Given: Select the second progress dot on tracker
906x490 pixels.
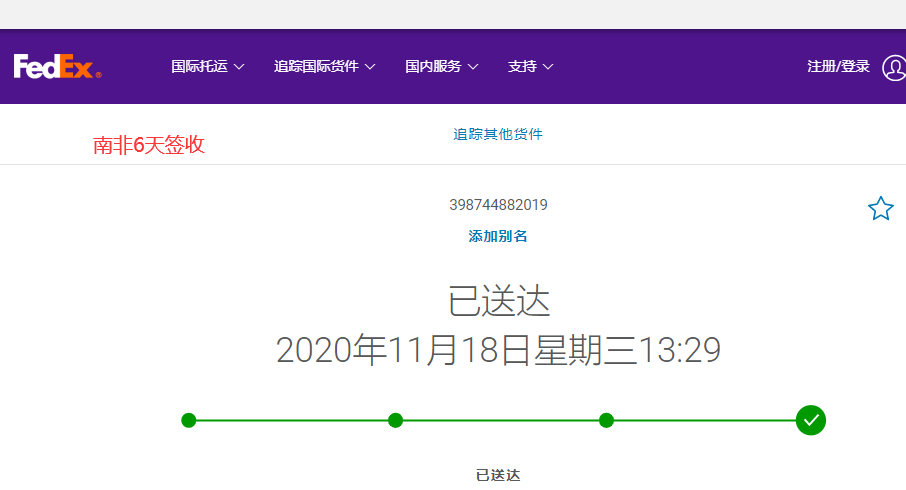Looking at the screenshot, I should point(395,420).
